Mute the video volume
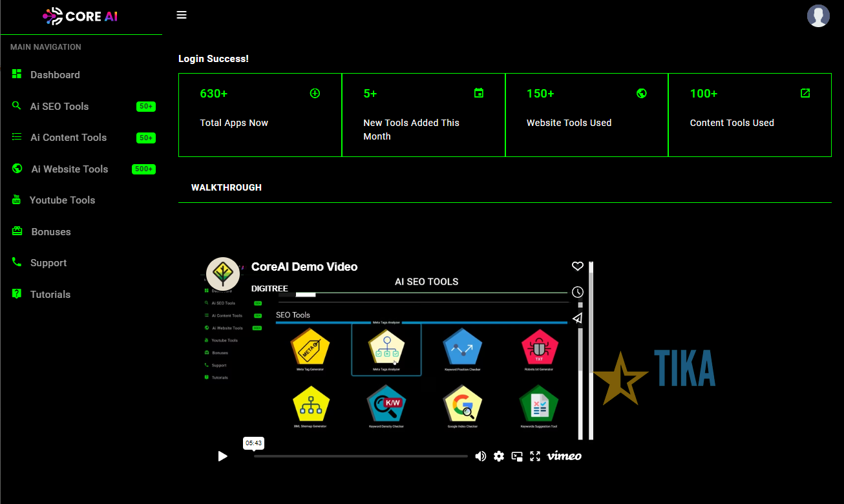The height and width of the screenshot is (504, 844). tap(481, 456)
